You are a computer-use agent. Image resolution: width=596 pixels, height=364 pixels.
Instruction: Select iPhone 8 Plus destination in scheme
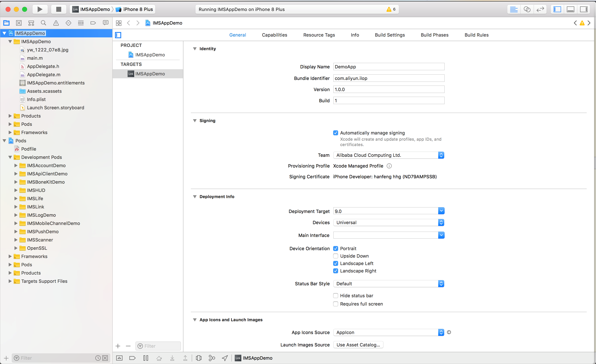pos(134,9)
